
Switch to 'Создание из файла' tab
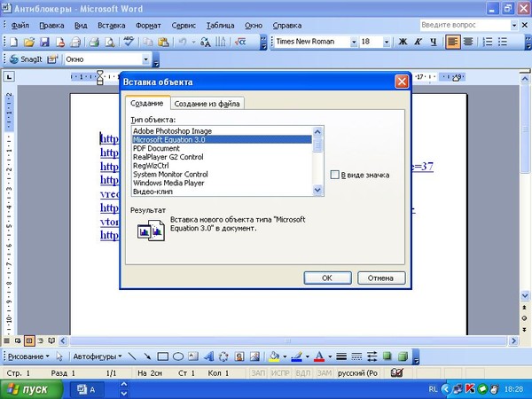click(207, 104)
